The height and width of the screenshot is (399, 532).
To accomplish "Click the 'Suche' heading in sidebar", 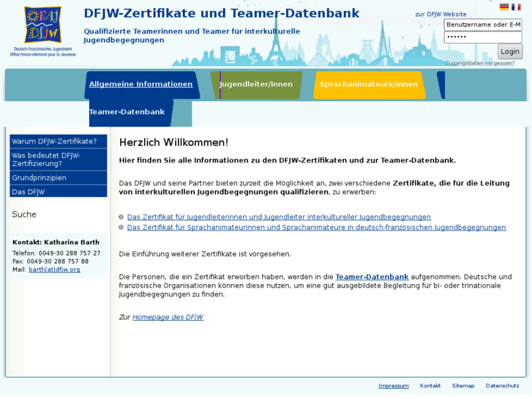I will coord(24,215).
